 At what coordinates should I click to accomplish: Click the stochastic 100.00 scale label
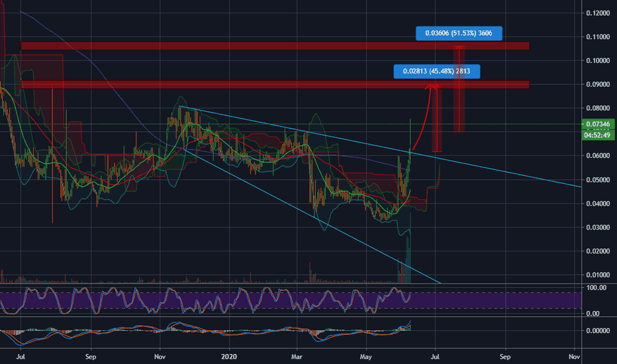click(596, 288)
